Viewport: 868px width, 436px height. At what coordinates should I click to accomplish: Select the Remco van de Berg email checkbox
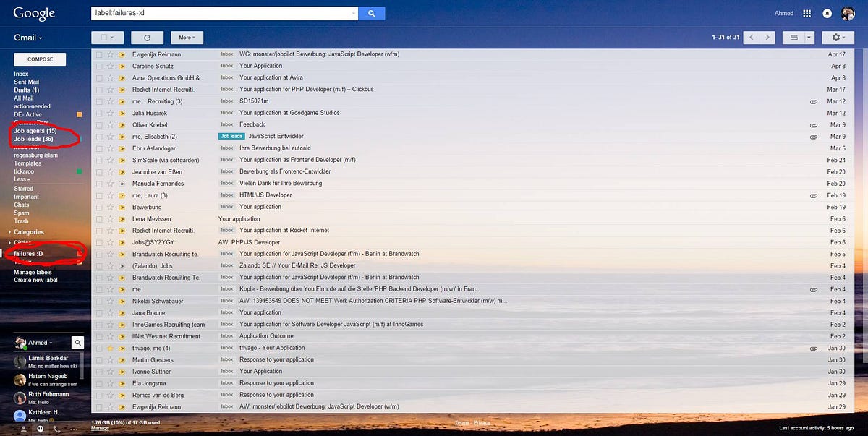(x=99, y=395)
